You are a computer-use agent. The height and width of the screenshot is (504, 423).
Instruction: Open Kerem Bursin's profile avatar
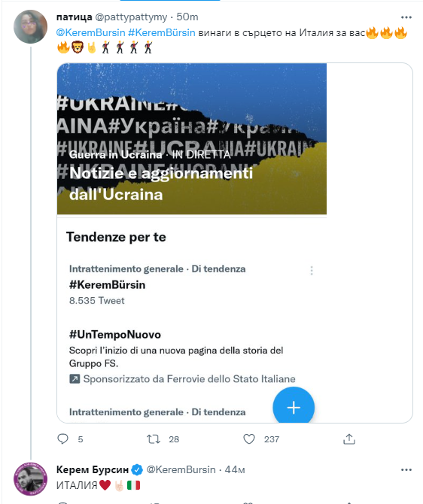click(x=31, y=479)
